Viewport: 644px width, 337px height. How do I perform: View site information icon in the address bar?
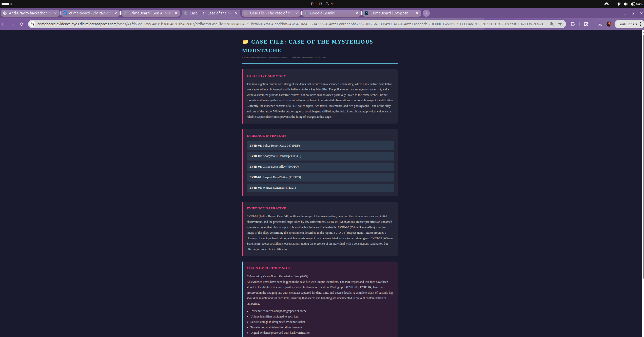pyautogui.click(x=32, y=24)
